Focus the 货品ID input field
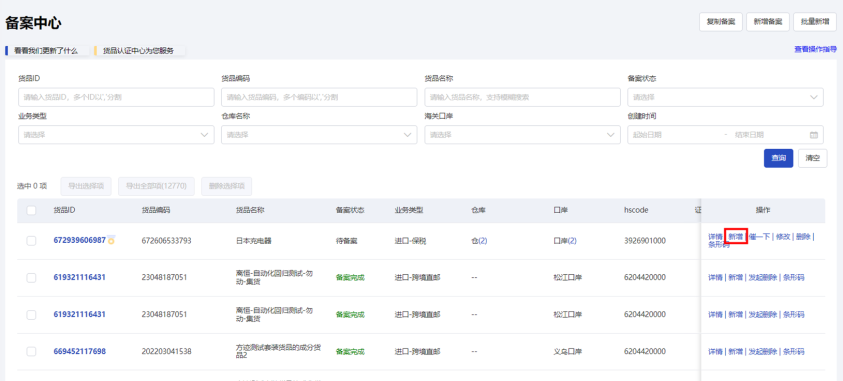The height and width of the screenshot is (381, 843). (116, 97)
